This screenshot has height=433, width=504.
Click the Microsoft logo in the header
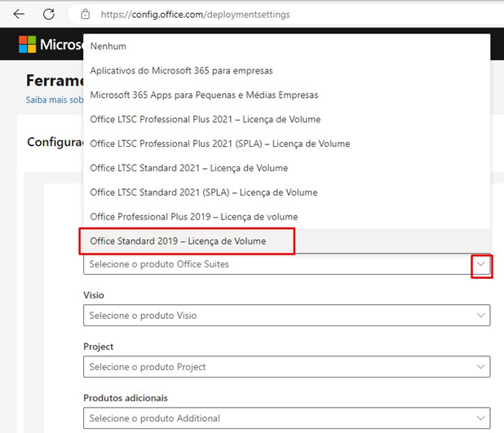(28, 44)
